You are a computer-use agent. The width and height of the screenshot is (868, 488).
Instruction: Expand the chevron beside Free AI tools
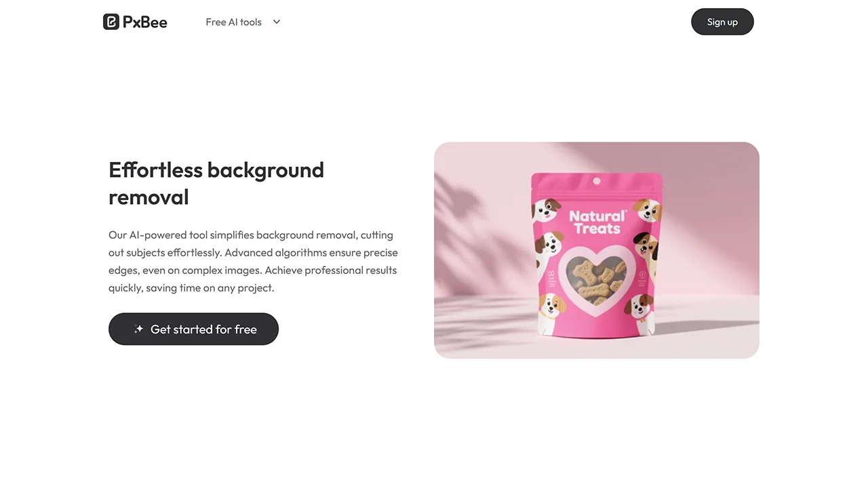tap(277, 22)
